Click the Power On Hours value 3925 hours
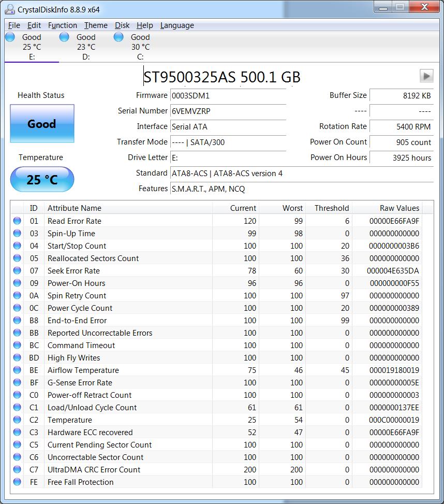Screen dimensions: 444x504 [401, 158]
